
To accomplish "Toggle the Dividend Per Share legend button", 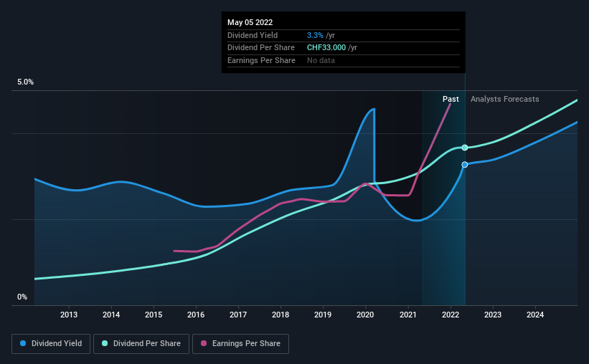I will 141,344.
